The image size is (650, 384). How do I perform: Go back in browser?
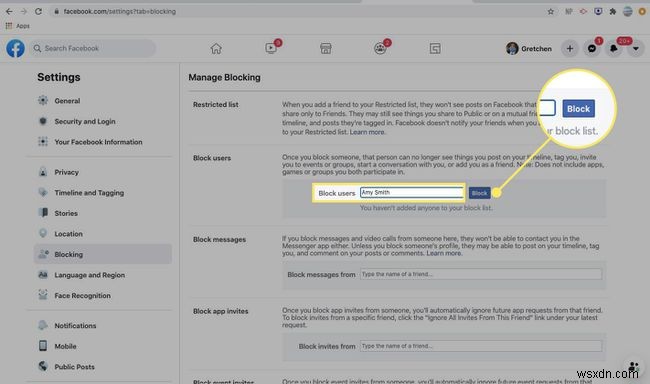pos(9,12)
